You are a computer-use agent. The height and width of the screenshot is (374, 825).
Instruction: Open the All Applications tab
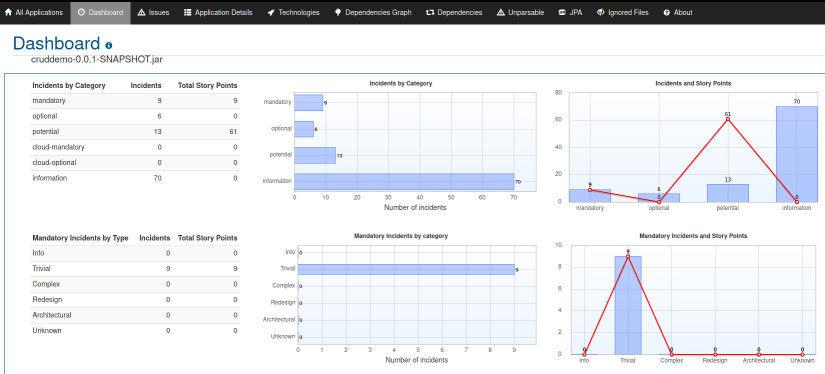coord(35,12)
